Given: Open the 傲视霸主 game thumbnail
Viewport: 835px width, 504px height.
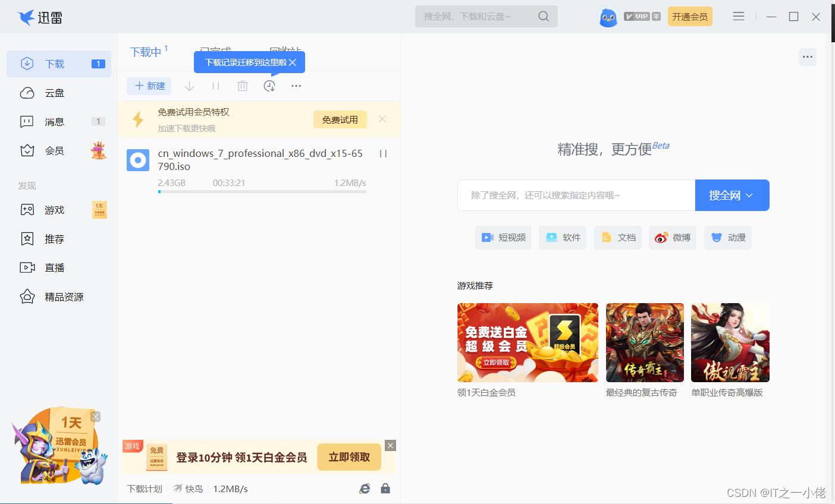Looking at the screenshot, I should [x=730, y=342].
